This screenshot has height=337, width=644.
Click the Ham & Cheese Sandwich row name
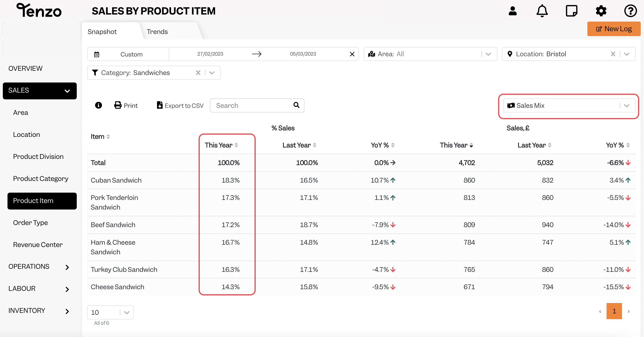(x=113, y=247)
